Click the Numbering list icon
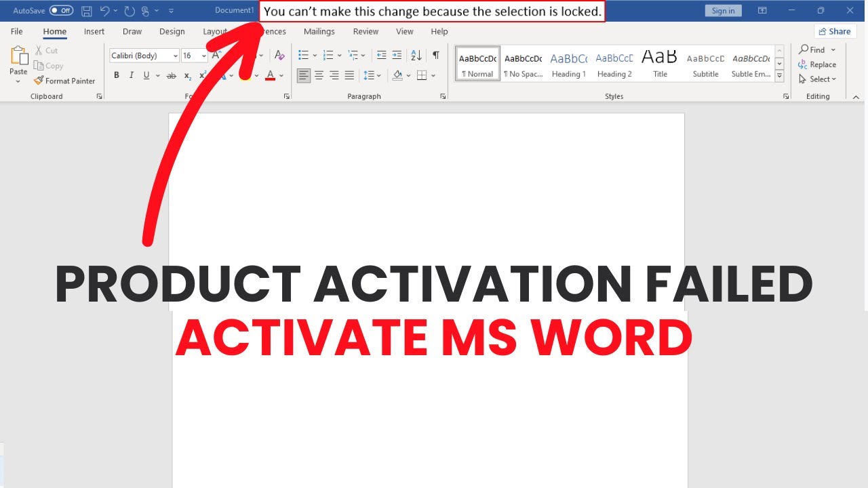The width and height of the screenshot is (868, 488). [x=328, y=56]
